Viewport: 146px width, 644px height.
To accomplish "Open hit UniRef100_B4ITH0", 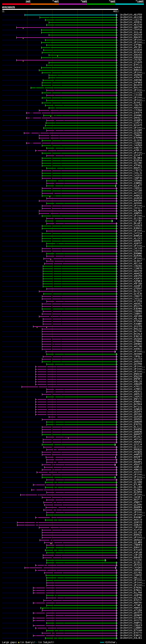I will pos(131,331).
